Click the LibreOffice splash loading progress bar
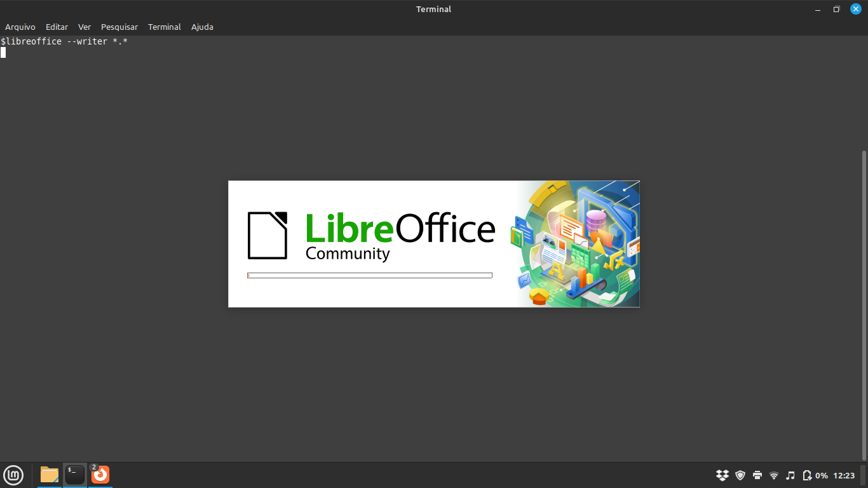This screenshot has height=488, width=868. click(370, 275)
